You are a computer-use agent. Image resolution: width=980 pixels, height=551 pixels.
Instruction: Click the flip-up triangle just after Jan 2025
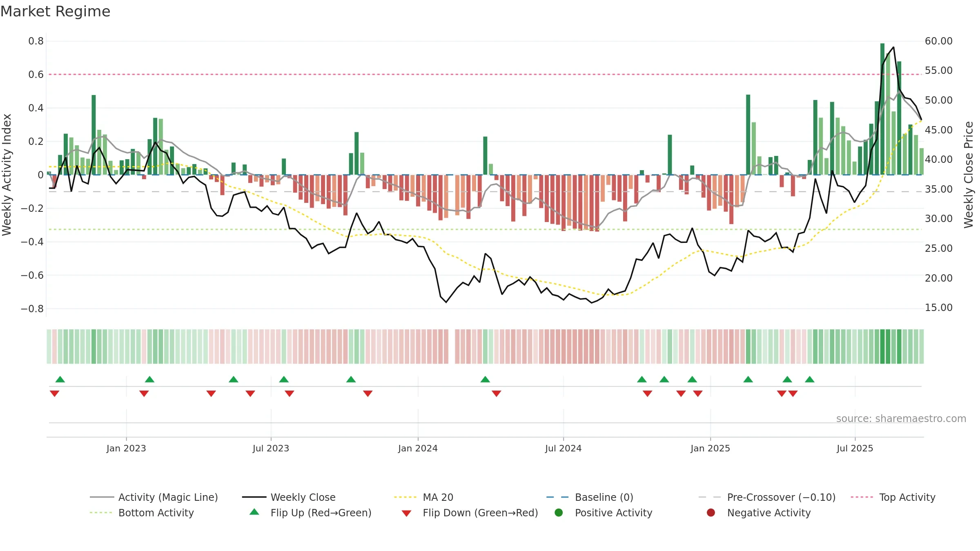click(748, 380)
